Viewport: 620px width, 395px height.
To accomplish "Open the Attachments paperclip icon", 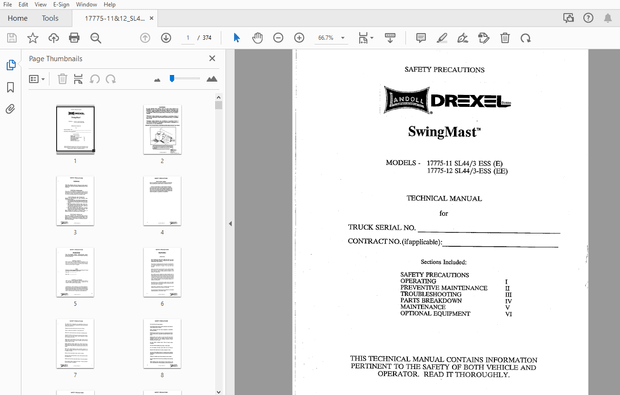I will tap(11, 109).
